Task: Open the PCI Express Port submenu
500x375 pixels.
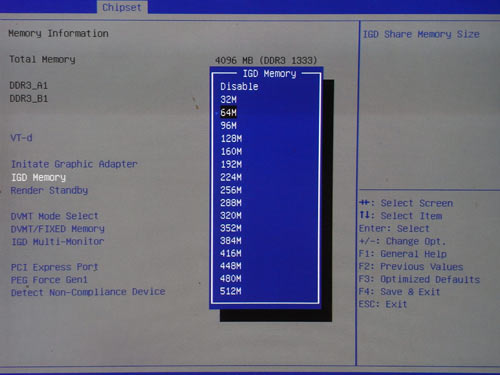Action: [55, 267]
